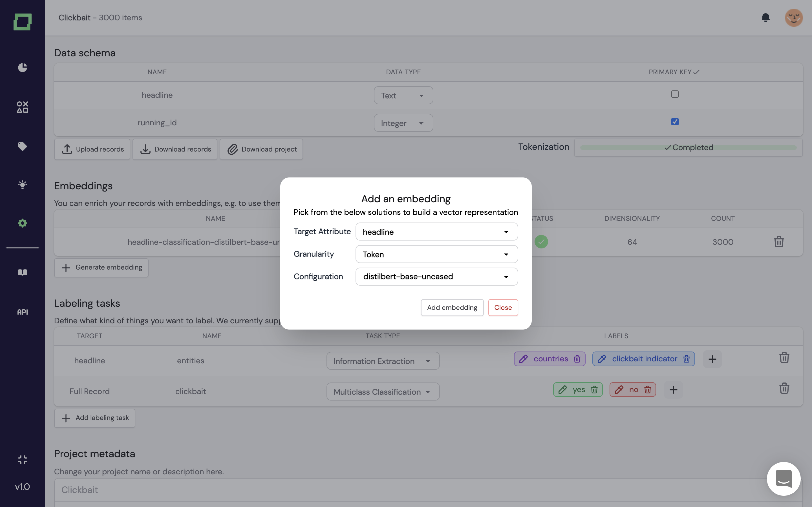Open the chat support bubble
Image resolution: width=812 pixels, height=507 pixels.
point(784,479)
